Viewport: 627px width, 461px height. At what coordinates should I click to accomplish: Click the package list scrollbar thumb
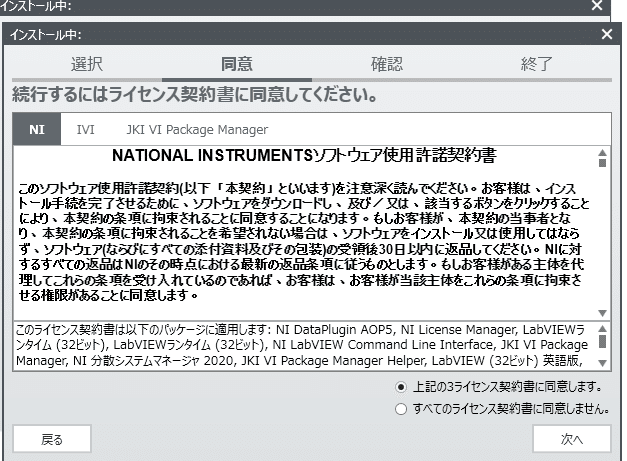(x=603, y=341)
